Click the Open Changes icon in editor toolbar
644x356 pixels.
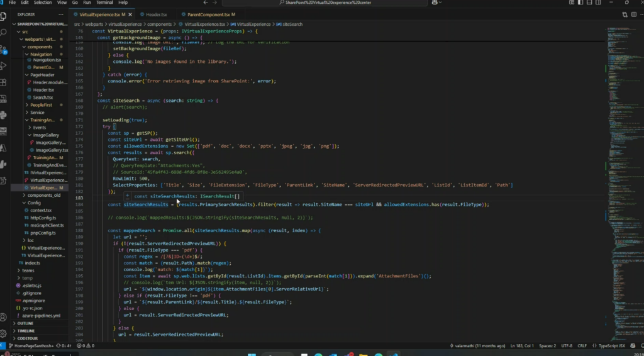(x=625, y=14)
